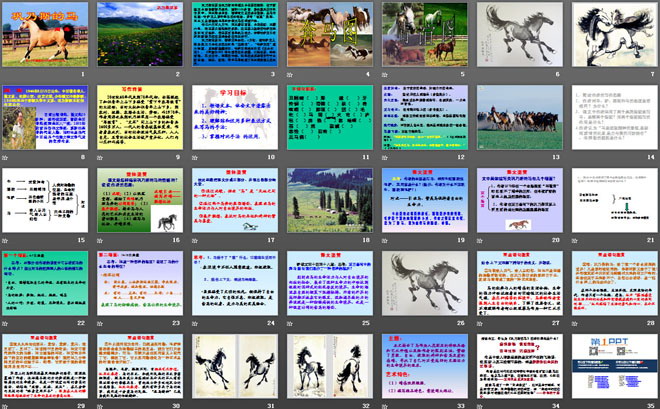660x409 pixels.
Task: Select slide 26 with the galloping ink horse
Action: coord(422,282)
